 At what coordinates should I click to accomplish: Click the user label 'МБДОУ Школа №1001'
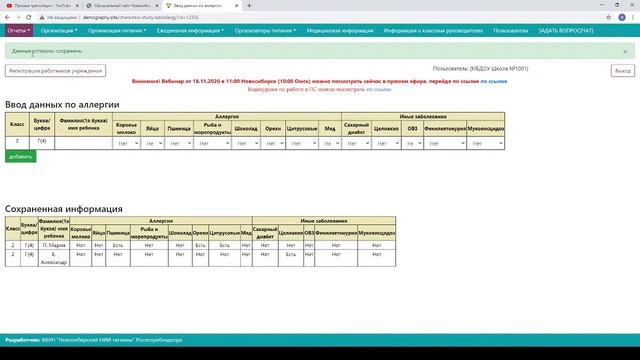click(x=499, y=69)
